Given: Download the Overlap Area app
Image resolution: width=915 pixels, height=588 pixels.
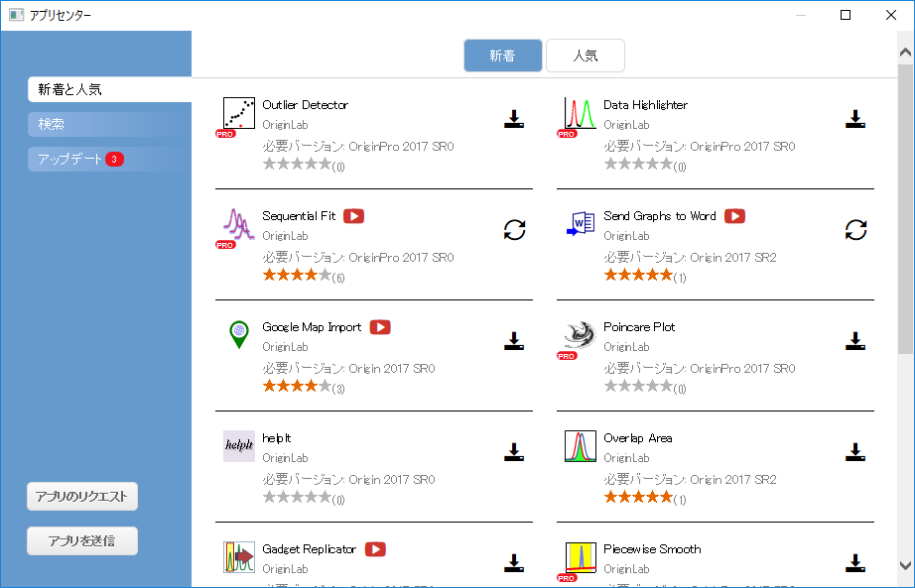Looking at the screenshot, I should [854, 452].
